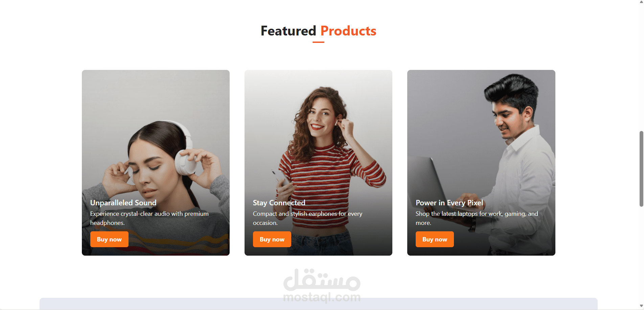The width and height of the screenshot is (644, 310).
Task: Click the premium headphones description text
Action: [x=149, y=218]
